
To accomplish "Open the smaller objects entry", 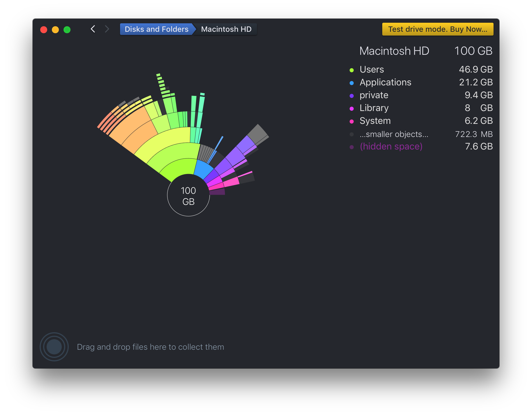I will 421,134.
